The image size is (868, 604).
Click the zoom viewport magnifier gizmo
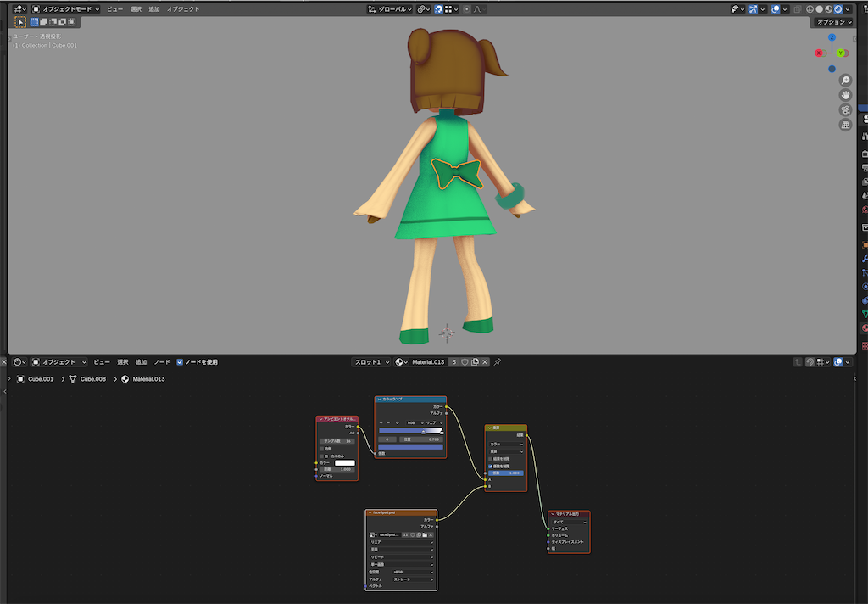(x=845, y=81)
